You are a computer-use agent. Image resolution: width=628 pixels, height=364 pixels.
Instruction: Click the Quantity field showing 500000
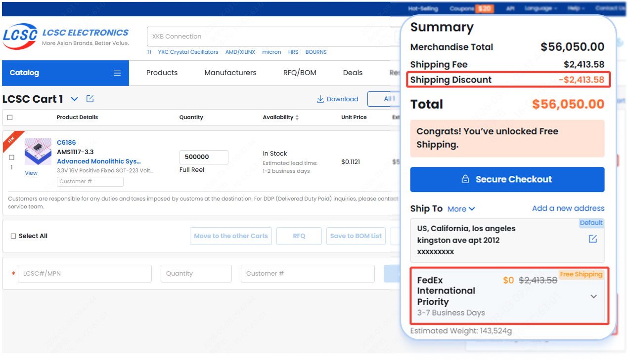(x=203, y=157)
